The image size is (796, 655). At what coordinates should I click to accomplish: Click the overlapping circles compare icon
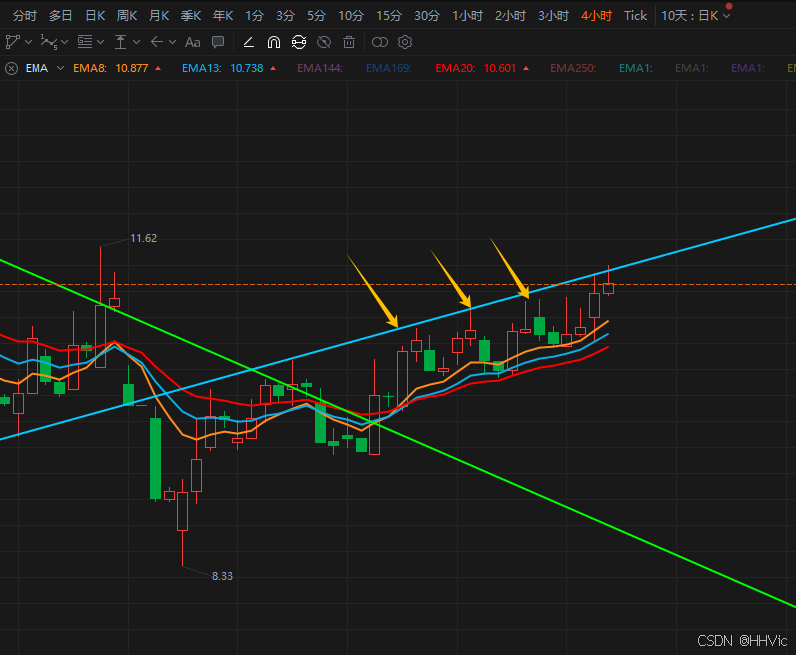coord(380,42)
